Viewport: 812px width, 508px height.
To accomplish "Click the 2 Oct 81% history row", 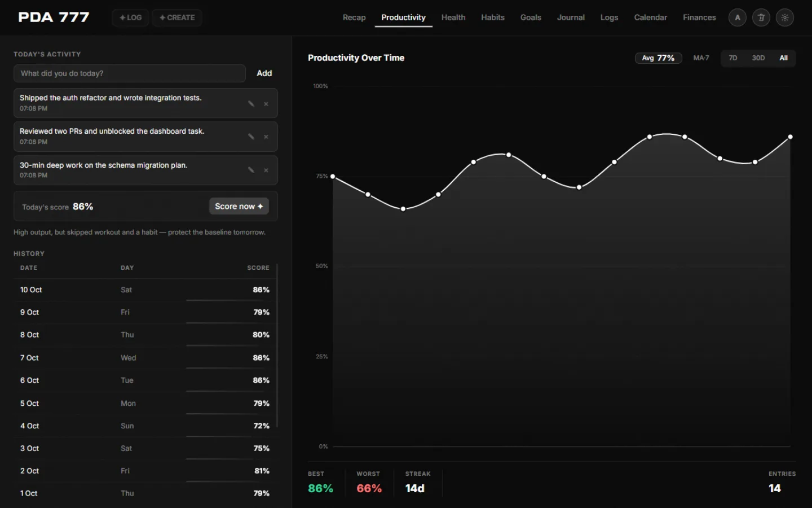I will coord(145,471).
